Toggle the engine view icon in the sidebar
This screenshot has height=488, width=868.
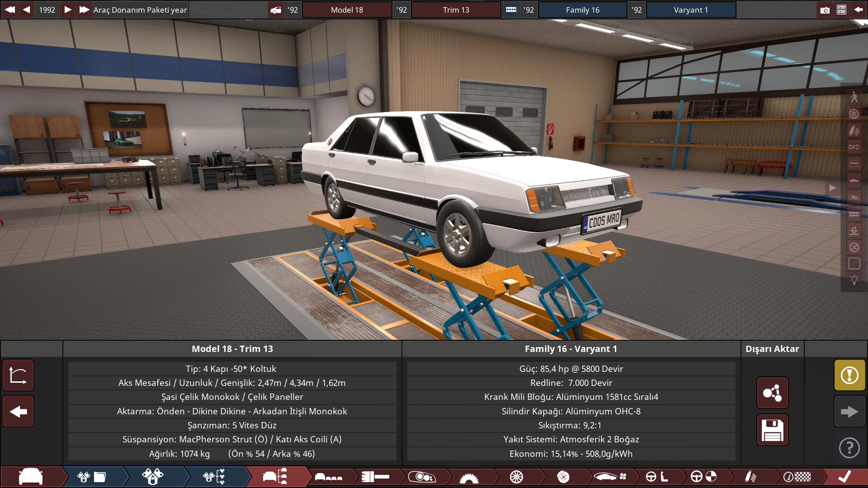(x=854, y=214)
